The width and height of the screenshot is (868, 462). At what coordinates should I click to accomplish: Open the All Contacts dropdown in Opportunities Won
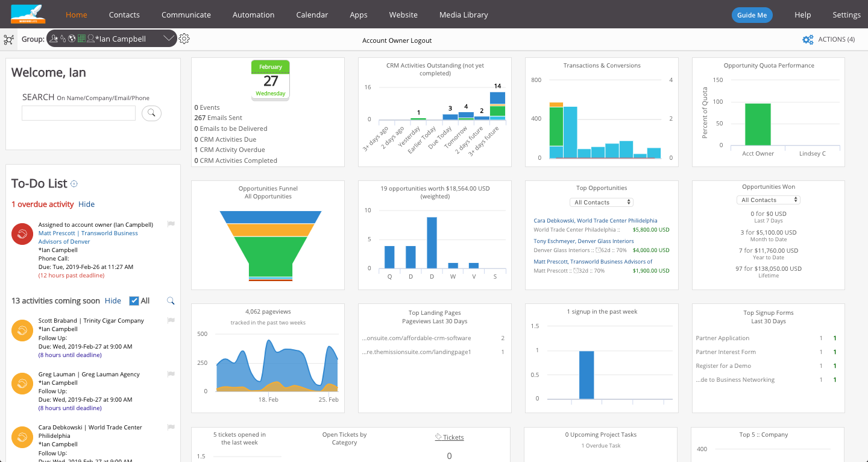pyautogui.click(x=768, y=199)
